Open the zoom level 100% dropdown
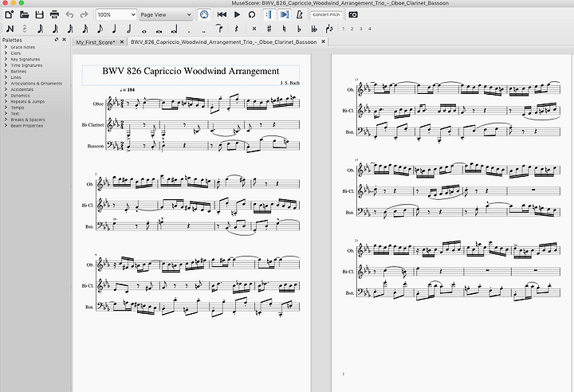 [116, 14]
